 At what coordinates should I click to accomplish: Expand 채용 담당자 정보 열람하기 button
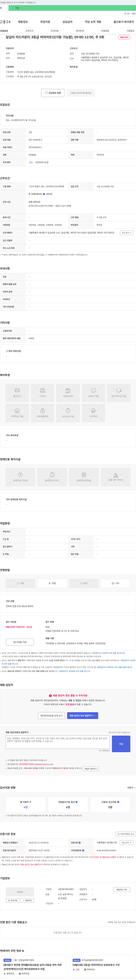point(82,716)
